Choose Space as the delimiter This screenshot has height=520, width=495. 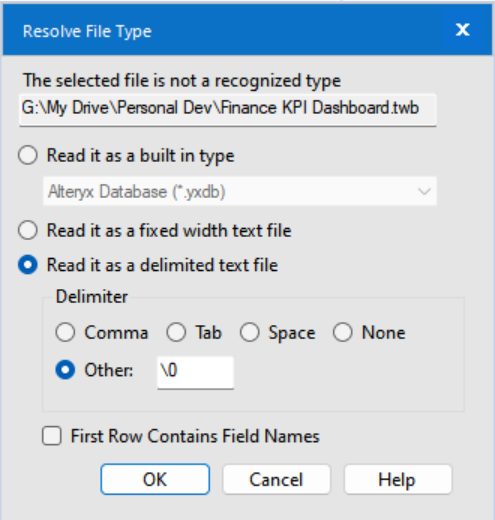(x=250, y=332)
